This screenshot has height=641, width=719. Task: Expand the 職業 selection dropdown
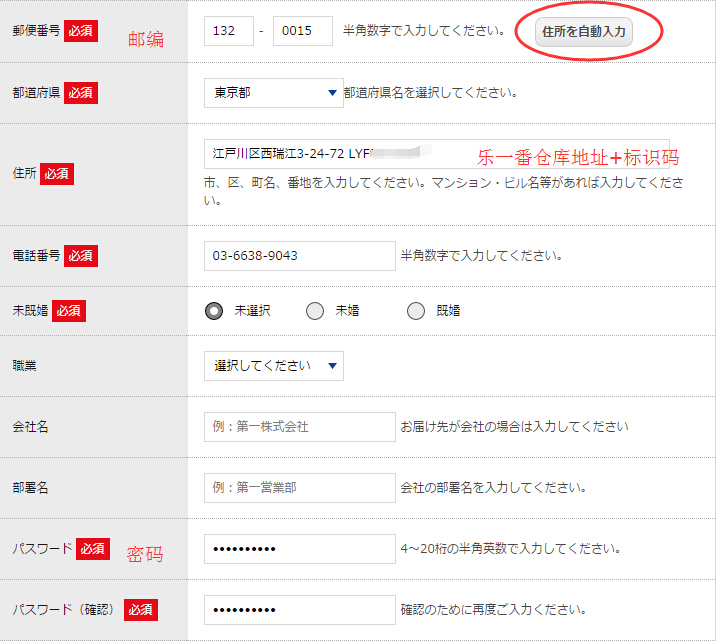273,366
